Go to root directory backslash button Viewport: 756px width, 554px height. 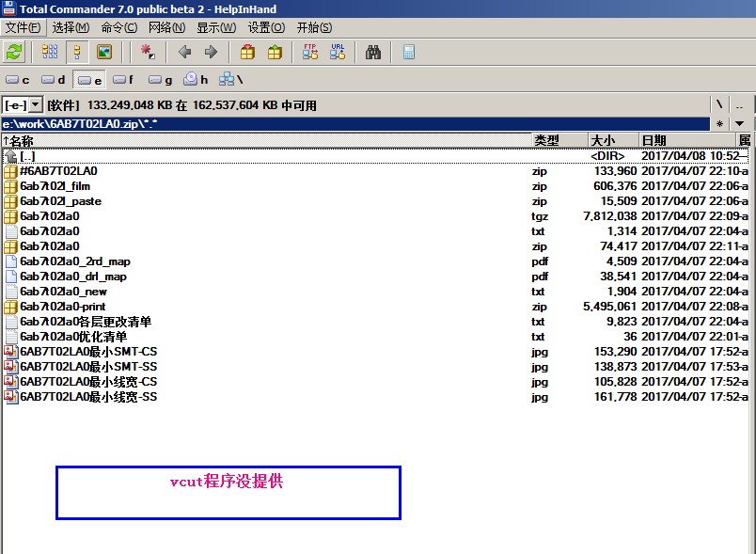(720, 105)
